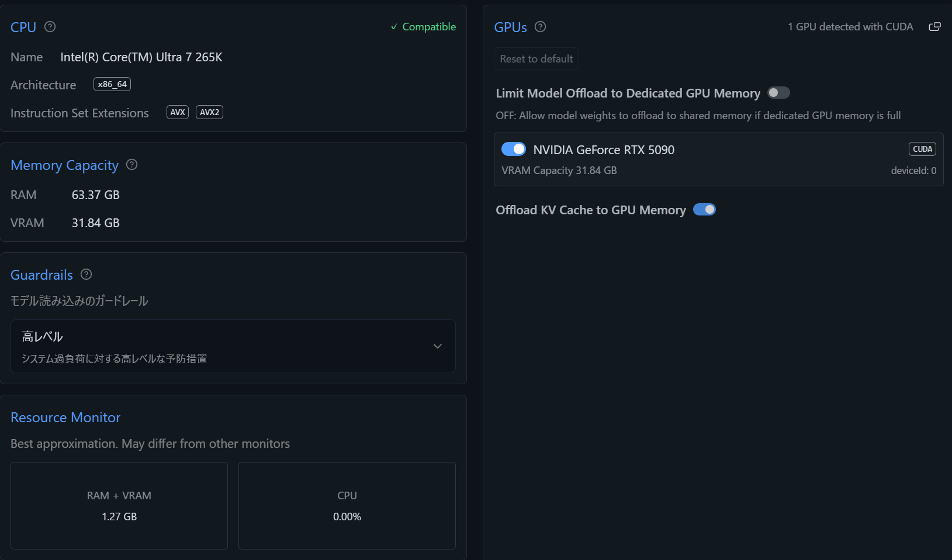Click the Memory Capacity help icon
This screenshot has width=952, height=560.
tap(132, 165)
